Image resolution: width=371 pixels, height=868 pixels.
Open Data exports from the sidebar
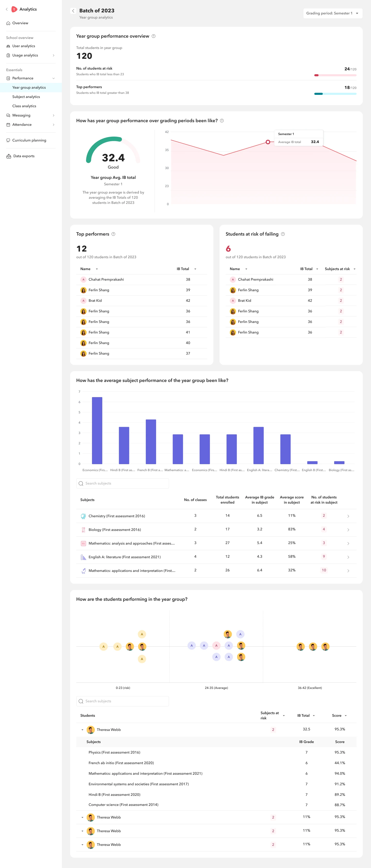(x=24, y=156)
